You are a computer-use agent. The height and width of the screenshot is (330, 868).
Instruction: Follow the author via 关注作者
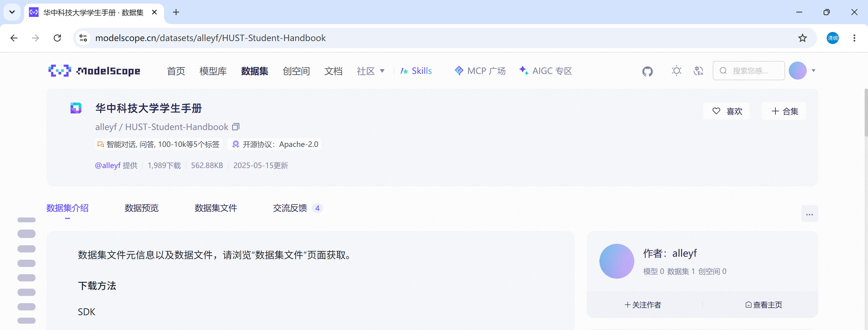pos(642,305)
